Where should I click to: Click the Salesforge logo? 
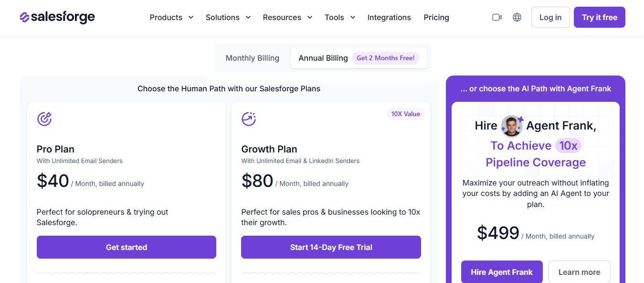(56, 17)
